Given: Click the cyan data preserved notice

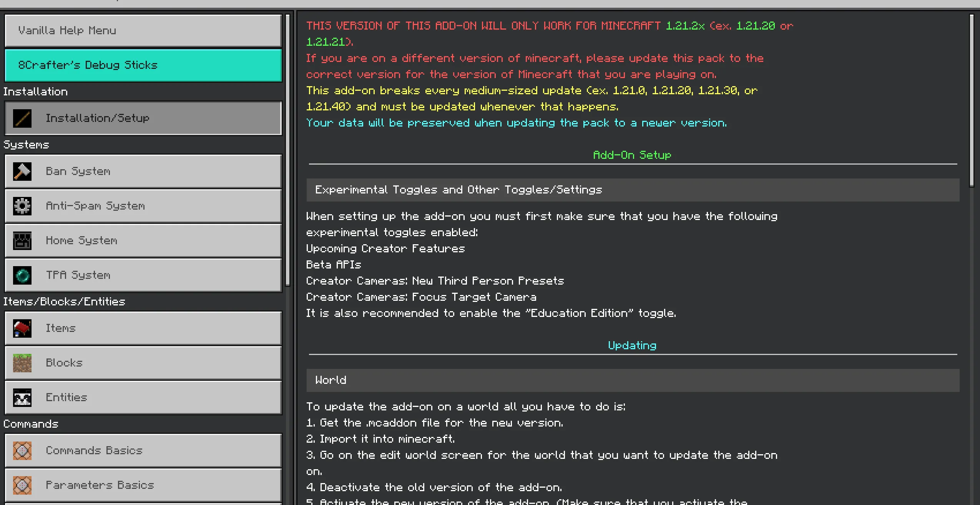Looking at the screenshot, I should coord(517,123).
